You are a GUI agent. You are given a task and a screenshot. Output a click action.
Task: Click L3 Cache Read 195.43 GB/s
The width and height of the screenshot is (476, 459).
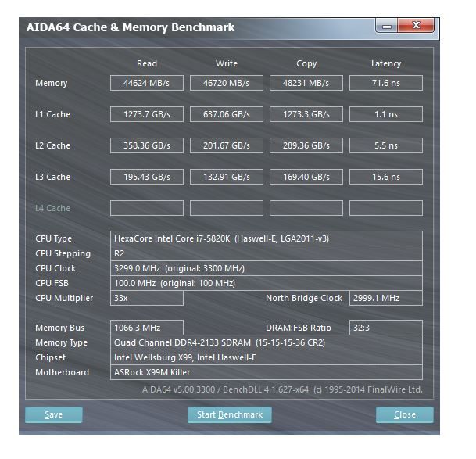(147, 177)
